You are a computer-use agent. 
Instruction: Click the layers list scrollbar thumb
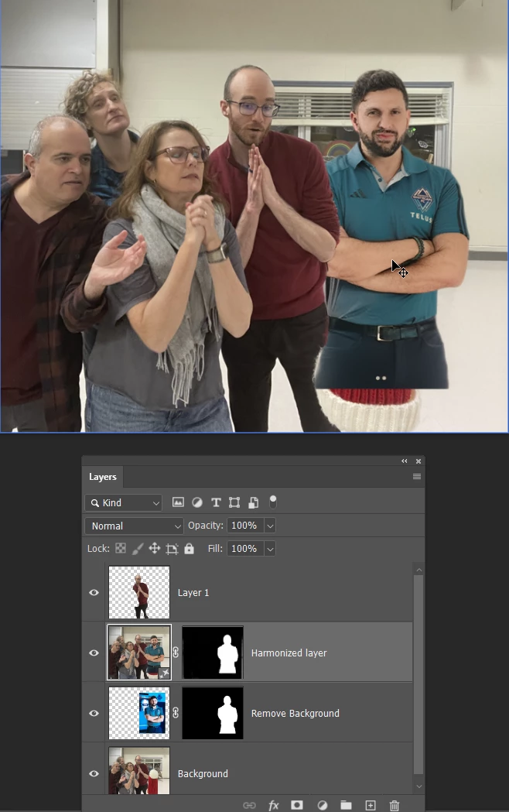pos(419,673)
